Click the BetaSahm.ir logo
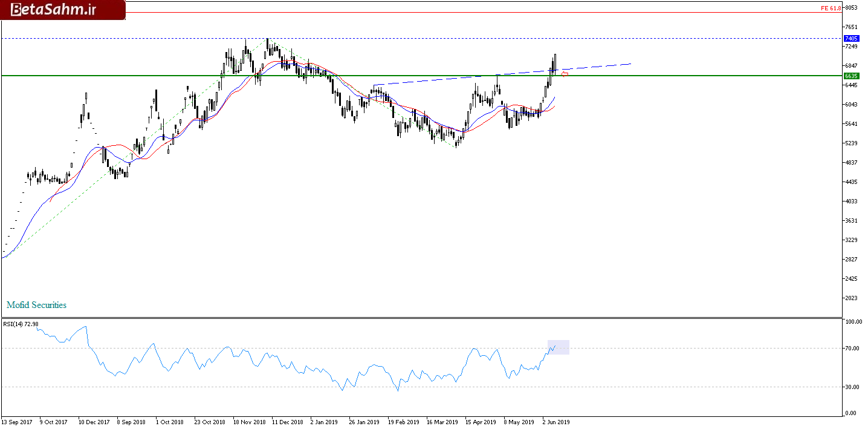 point(62,10)
